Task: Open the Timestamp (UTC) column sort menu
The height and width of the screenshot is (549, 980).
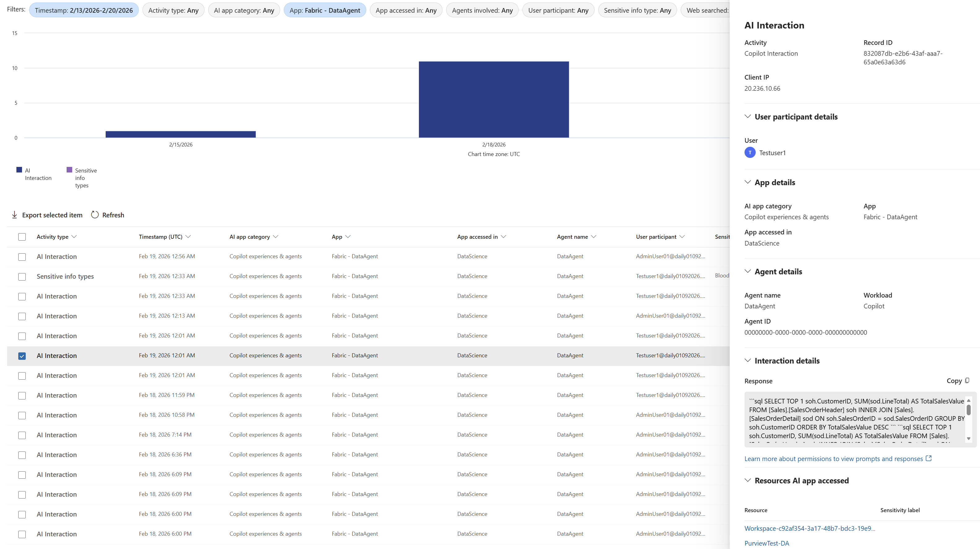Action: tap(165, 237)
